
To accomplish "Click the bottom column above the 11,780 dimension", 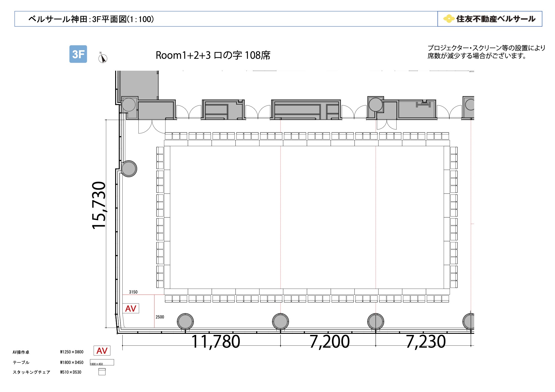I will 185,322.
